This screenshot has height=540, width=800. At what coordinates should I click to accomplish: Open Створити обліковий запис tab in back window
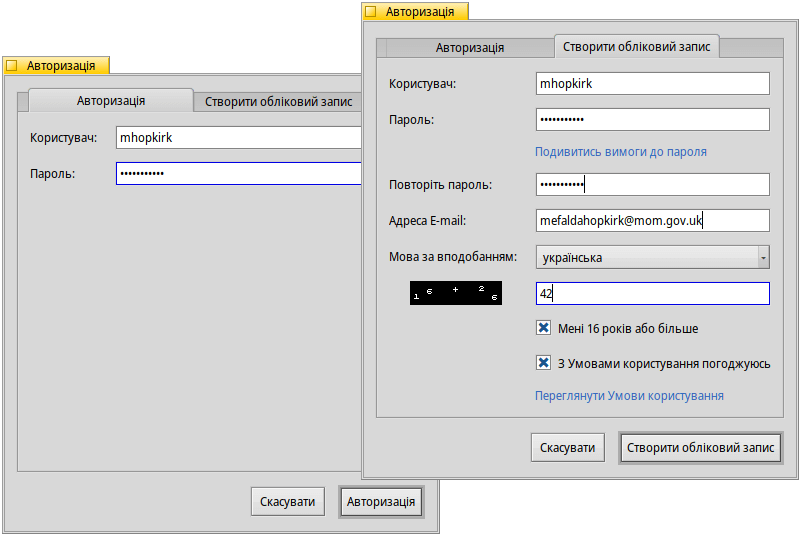278,102
